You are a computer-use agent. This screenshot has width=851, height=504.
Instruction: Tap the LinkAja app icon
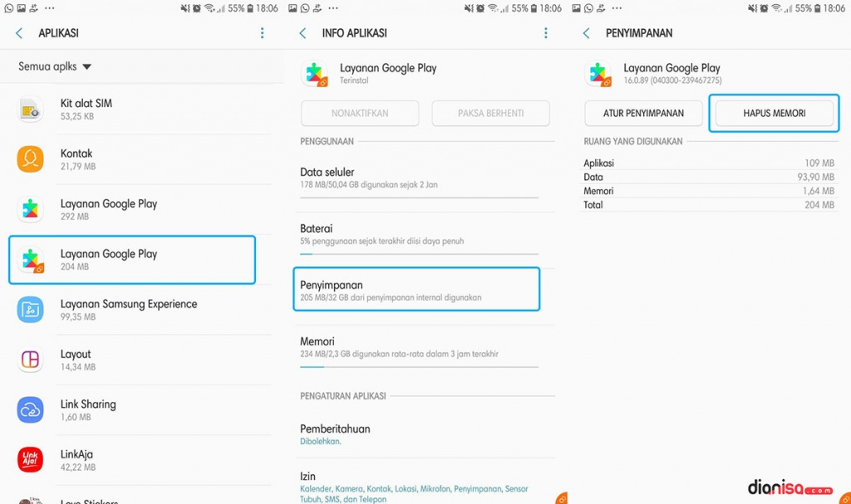31,460
